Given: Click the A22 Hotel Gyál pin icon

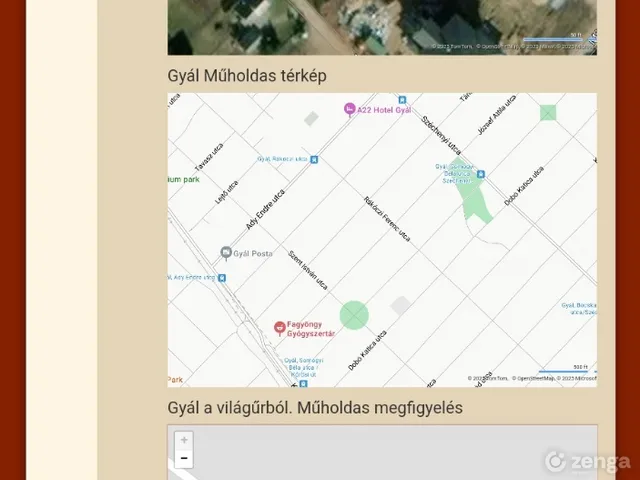Looking at the screenshot, I should [349, 109].
